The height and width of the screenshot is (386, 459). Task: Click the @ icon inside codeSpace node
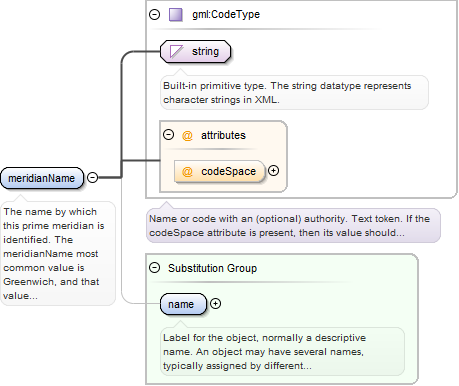(x=187, y=172)
